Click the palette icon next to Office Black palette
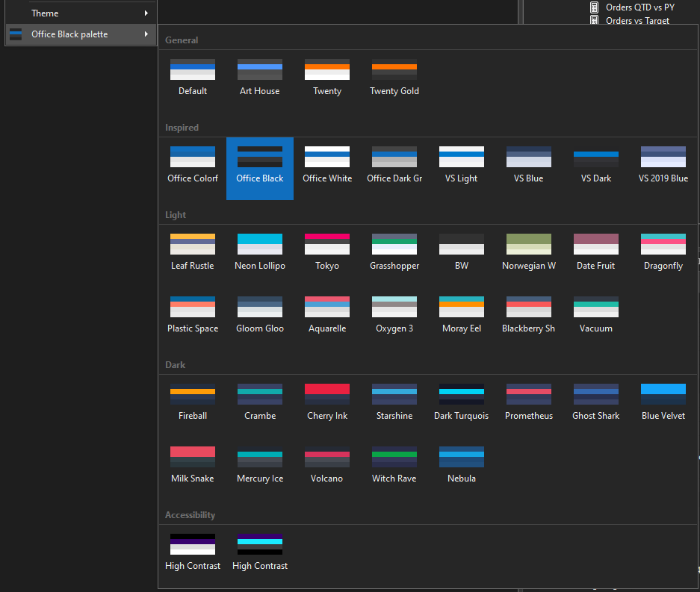 (16, 34)
